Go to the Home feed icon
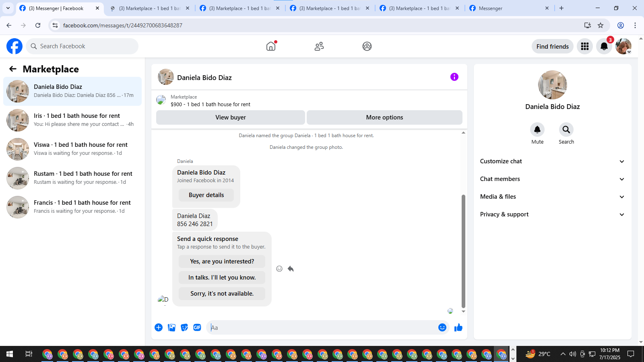The width and height of the screenshot is (644, 362). tap(271, 46)
